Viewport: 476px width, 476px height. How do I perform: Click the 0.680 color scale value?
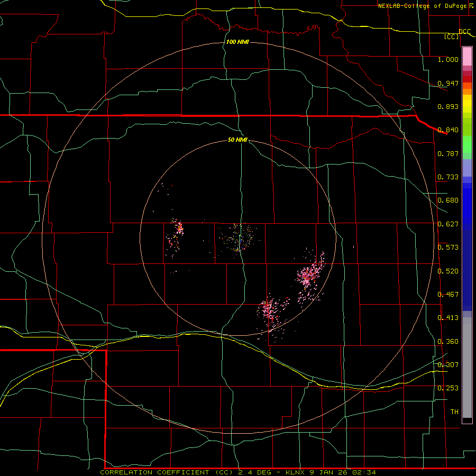point(448,200)
